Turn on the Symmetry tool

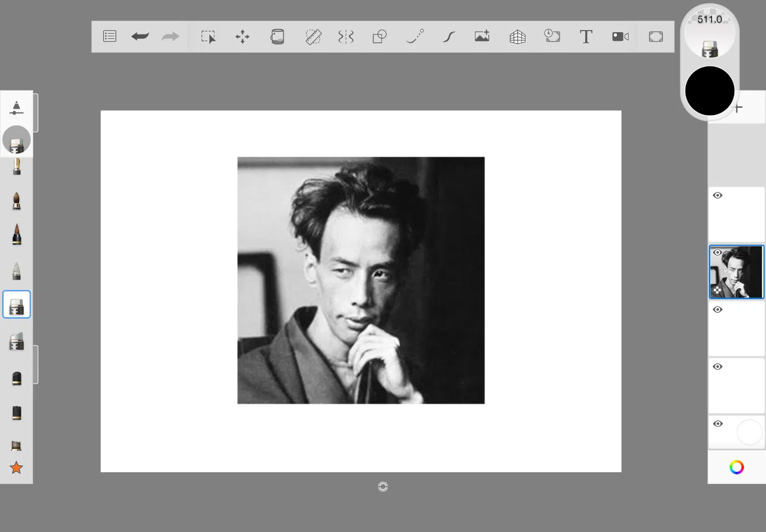[346, 37]
